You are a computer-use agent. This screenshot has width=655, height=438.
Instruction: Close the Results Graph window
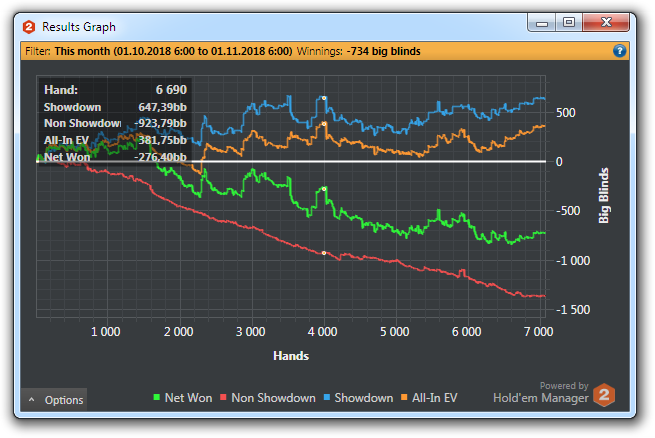(606, 23)
